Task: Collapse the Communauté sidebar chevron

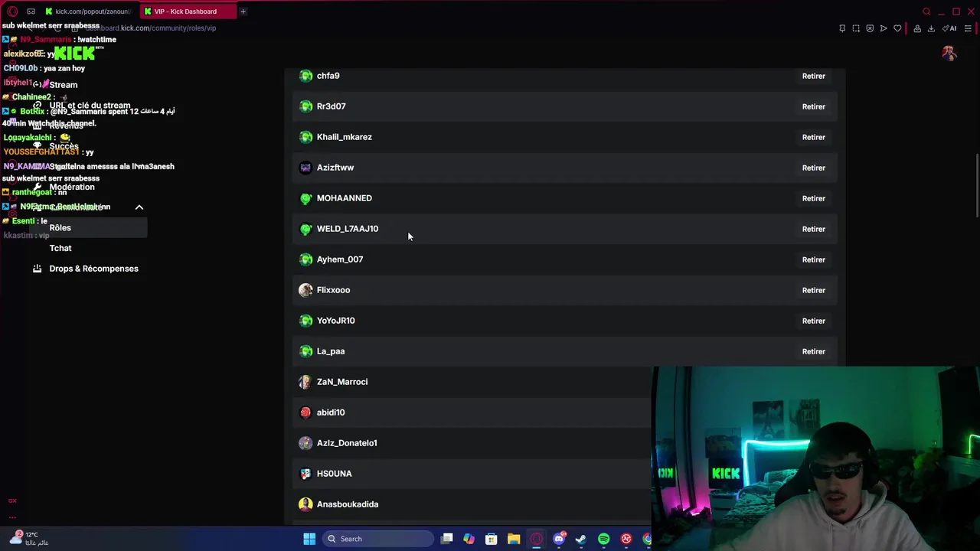Action: coord(139,207)
